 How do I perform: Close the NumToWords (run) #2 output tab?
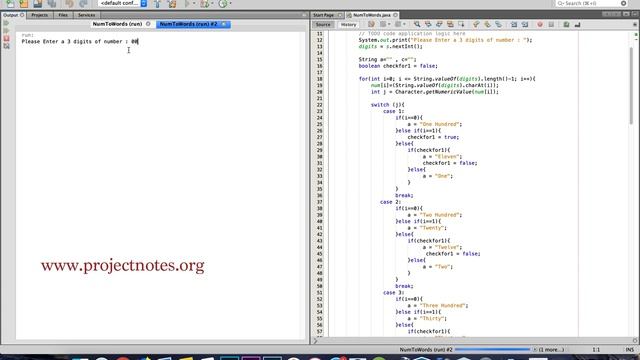pyautogui.click(x=224, y=24)
